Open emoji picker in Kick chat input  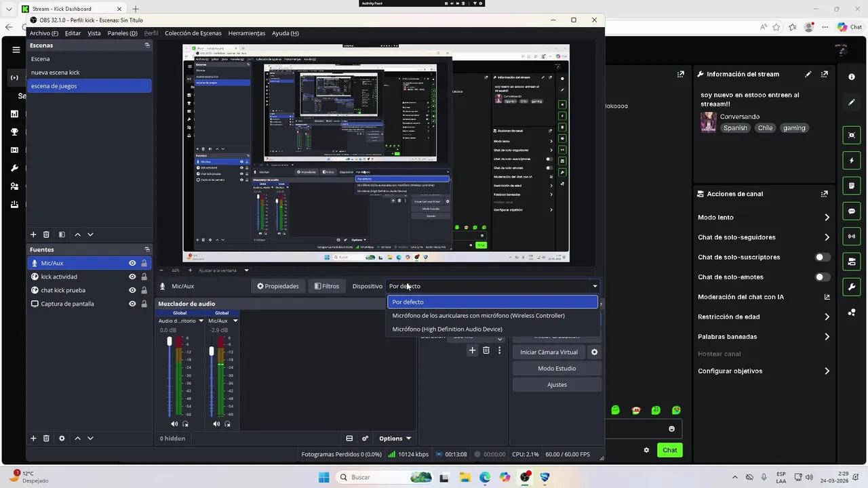(672, 428)
